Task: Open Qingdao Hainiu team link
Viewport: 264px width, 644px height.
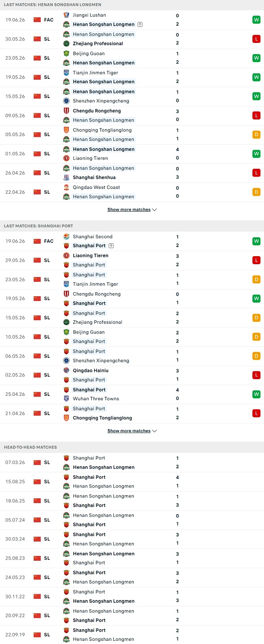Action: pos(91,371)
